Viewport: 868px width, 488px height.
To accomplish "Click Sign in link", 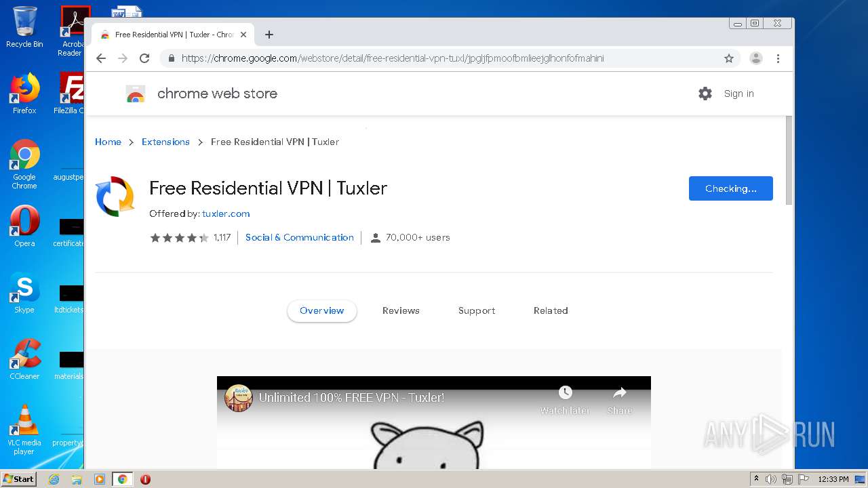I will (738, 94).
